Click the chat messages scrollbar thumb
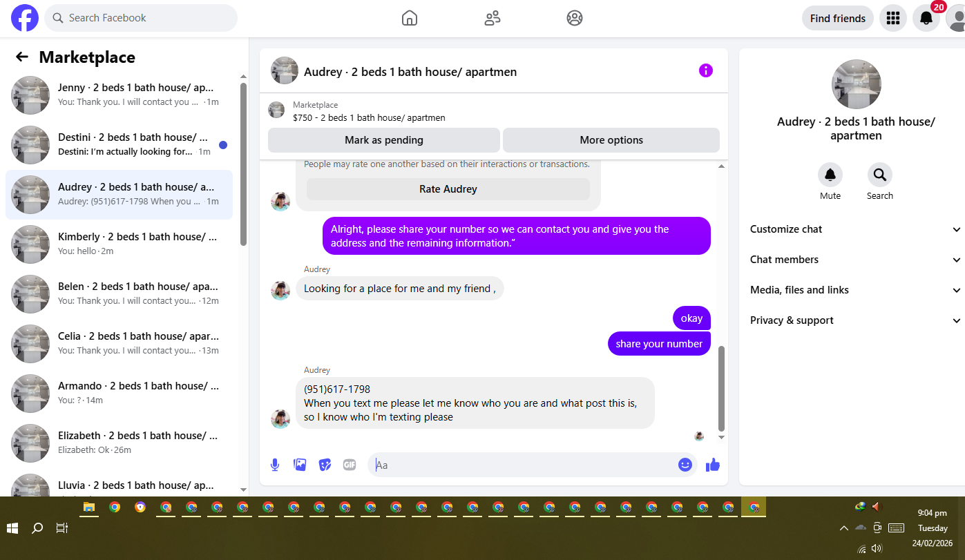The width and height of the screenshot is (965, 560). click(722, 388)
